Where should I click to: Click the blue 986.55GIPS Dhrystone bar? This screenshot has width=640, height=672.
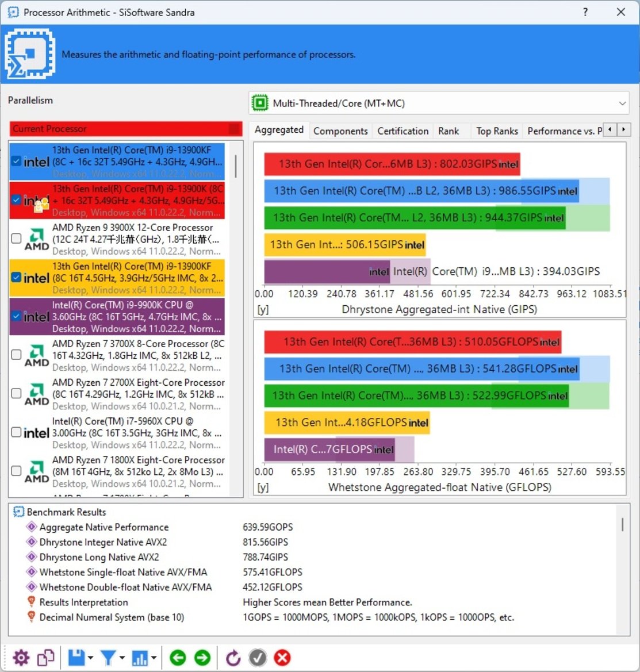421,191
